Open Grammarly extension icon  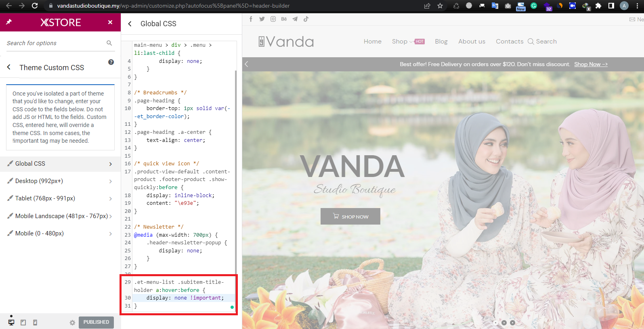(534, 6)
